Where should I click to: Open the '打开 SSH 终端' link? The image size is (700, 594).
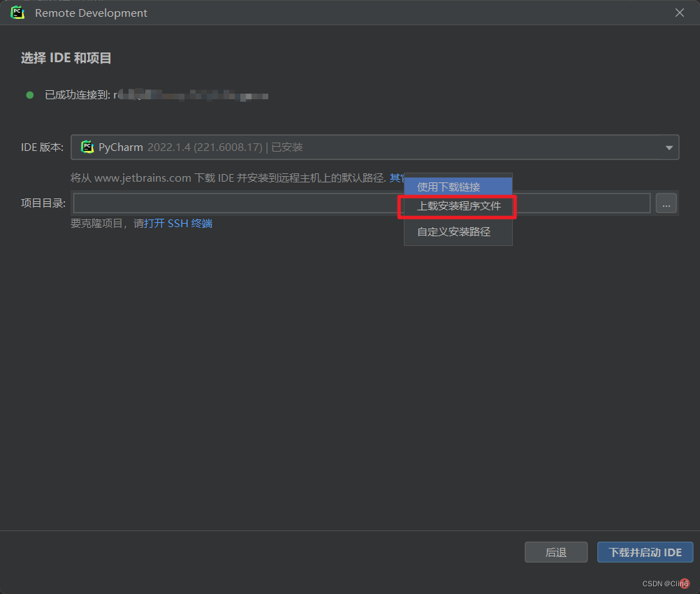(178, 224)
